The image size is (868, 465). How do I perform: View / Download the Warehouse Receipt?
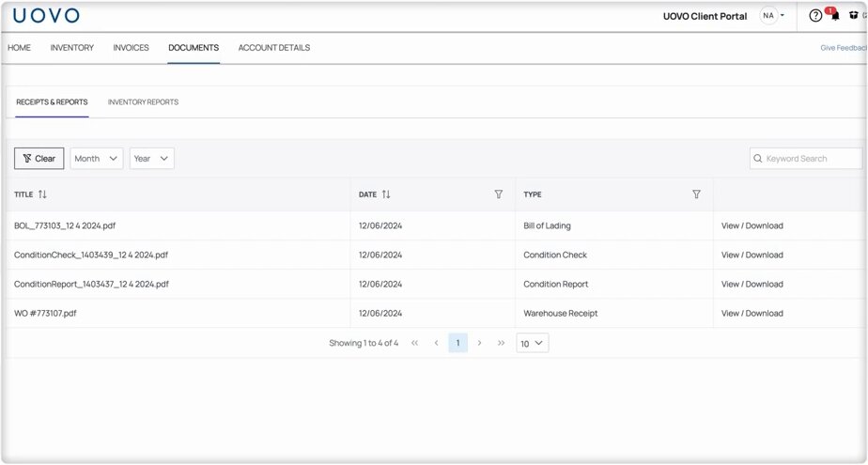pos(752,314)
